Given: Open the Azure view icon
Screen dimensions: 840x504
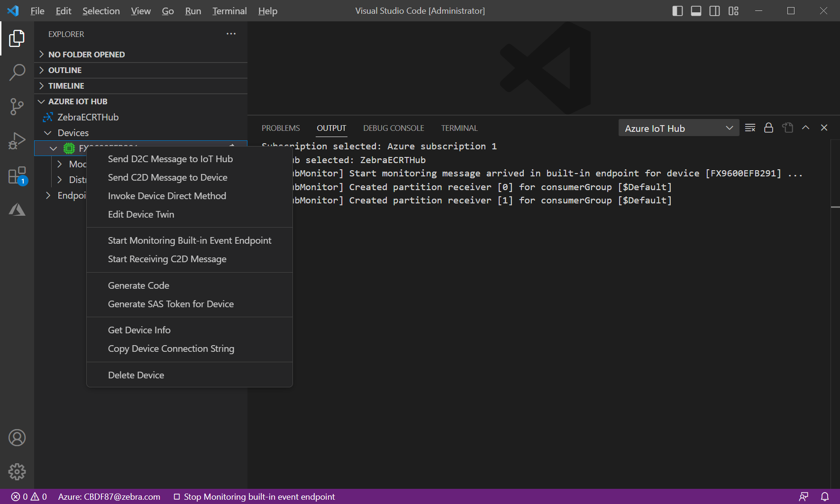Looking at the screenshot, I should click(17, 210).
